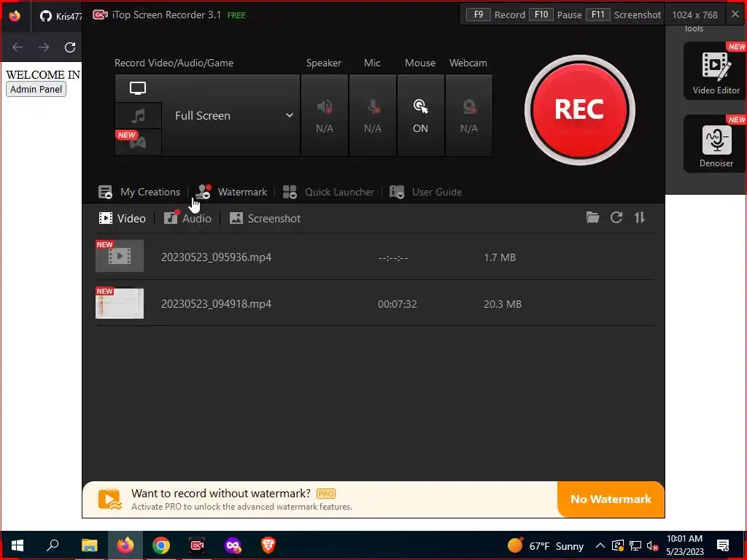Select file name 20230523_094918.mp4

[216, 304]
